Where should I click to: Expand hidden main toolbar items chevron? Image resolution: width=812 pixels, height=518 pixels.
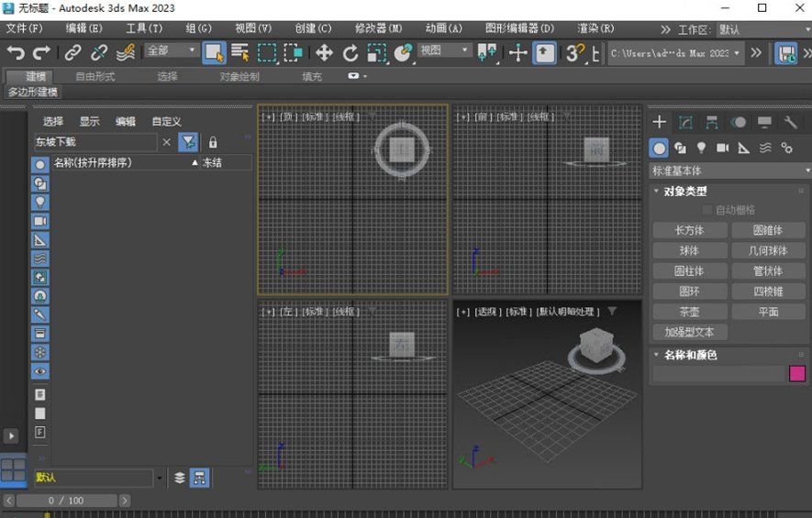tap(756, 53)
